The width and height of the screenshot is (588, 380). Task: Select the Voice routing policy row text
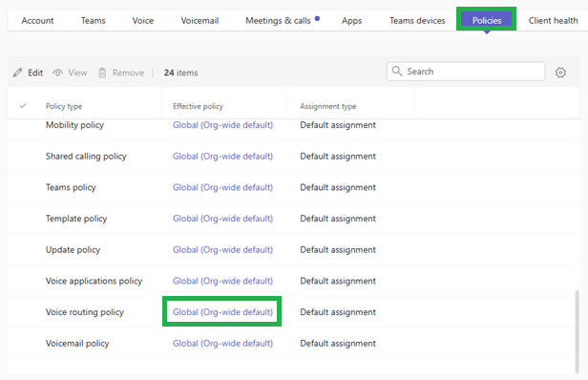pyautogui.click(x=85, y=312)
